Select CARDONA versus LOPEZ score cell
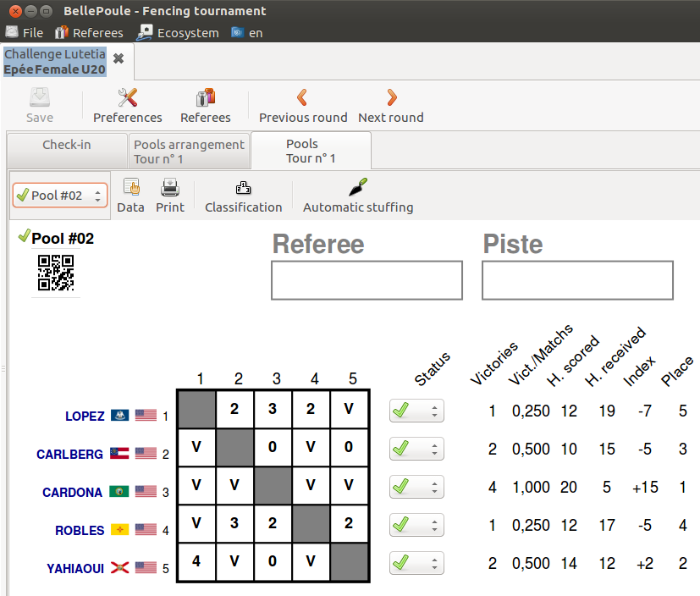 196,485
